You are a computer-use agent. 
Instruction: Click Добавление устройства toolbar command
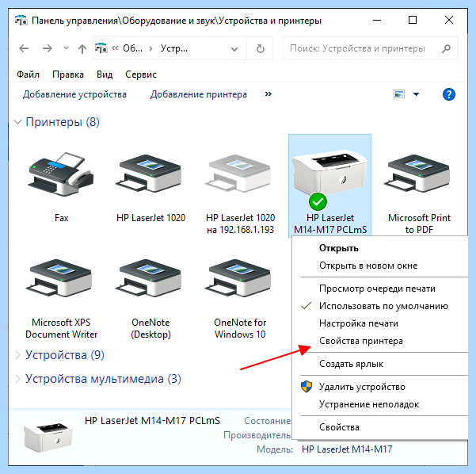pos(74,94)
